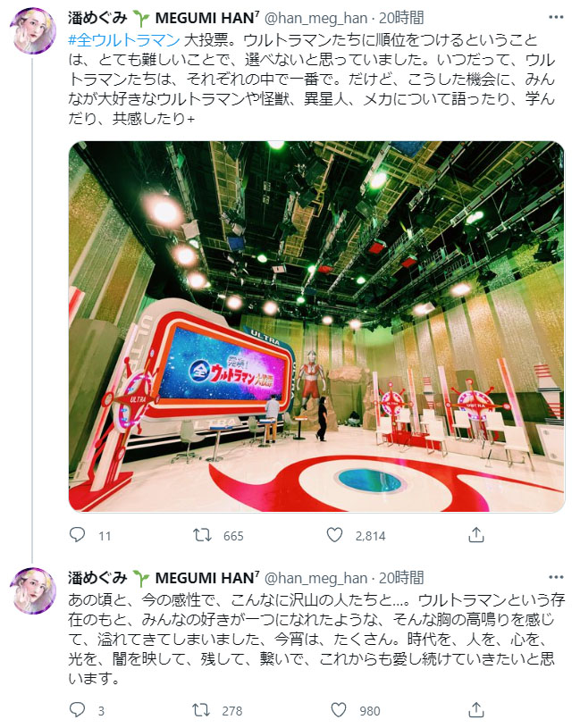Open the first tweet's 20時間 timestamp

pos(401,18)
